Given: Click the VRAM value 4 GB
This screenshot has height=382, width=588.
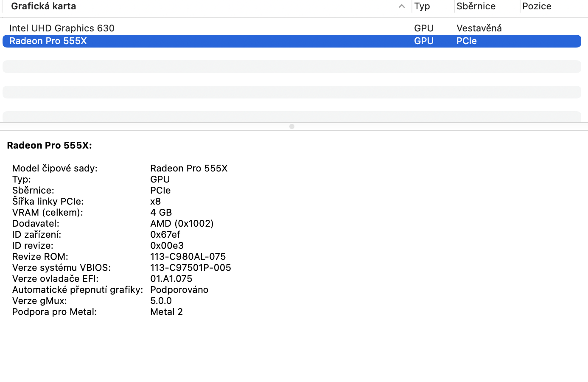Looking at the screenshot, I should (161, 213).
